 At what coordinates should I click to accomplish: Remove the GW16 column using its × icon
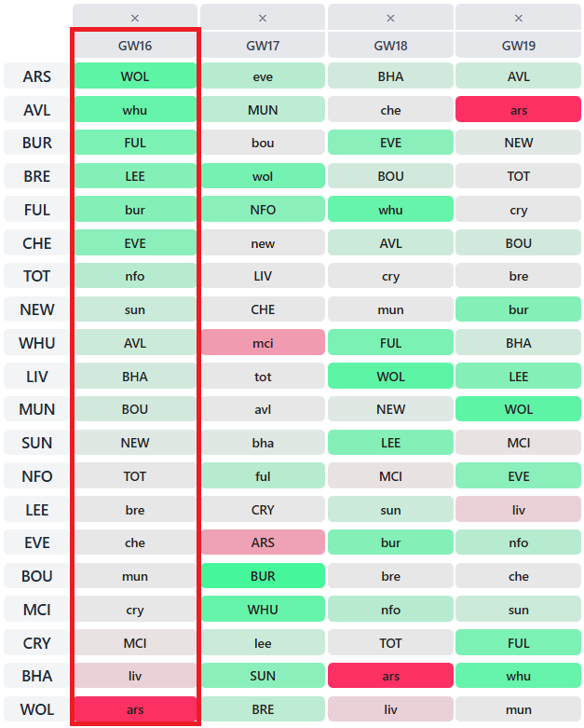tap(135, 18)
